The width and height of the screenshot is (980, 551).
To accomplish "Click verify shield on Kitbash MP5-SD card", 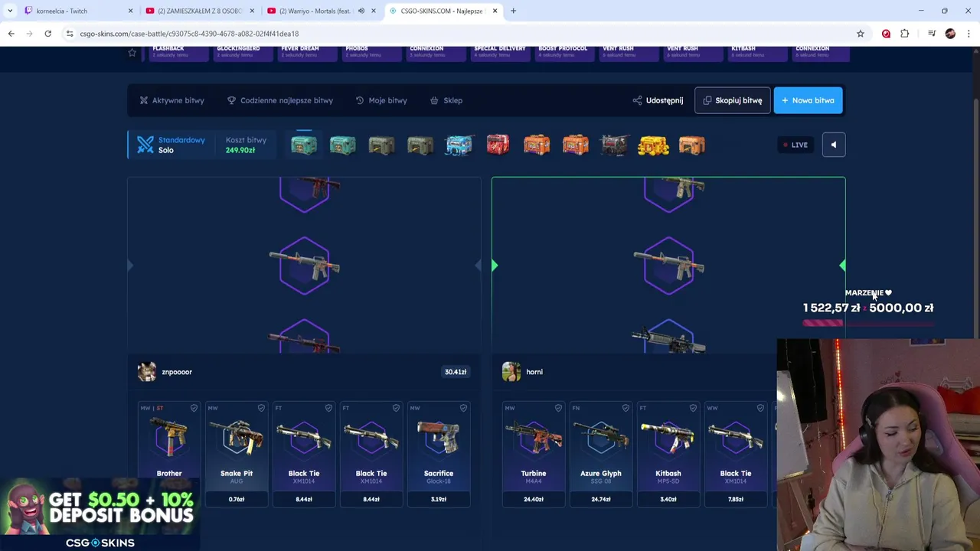I will [693, 408].
